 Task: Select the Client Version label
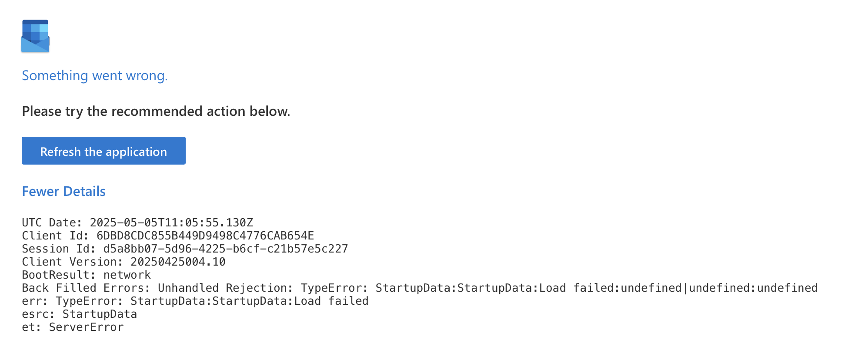pyautogui.click(x=73, y=262)
